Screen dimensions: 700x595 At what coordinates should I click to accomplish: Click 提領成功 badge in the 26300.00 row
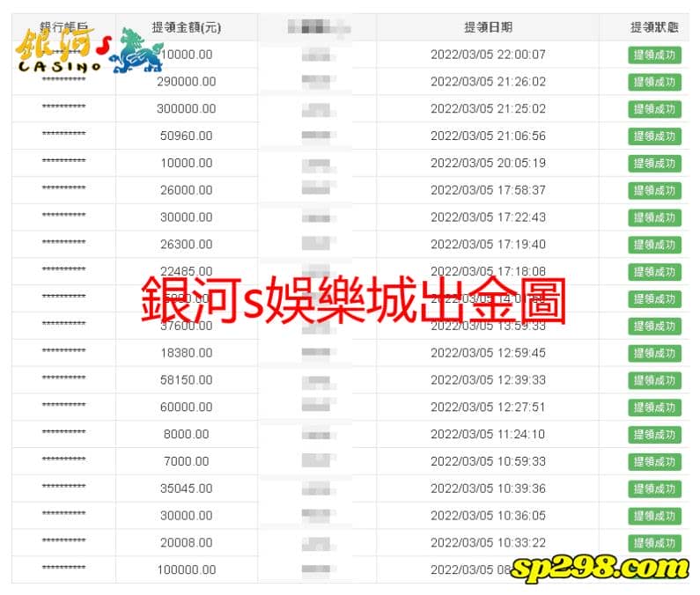[654, 245]
